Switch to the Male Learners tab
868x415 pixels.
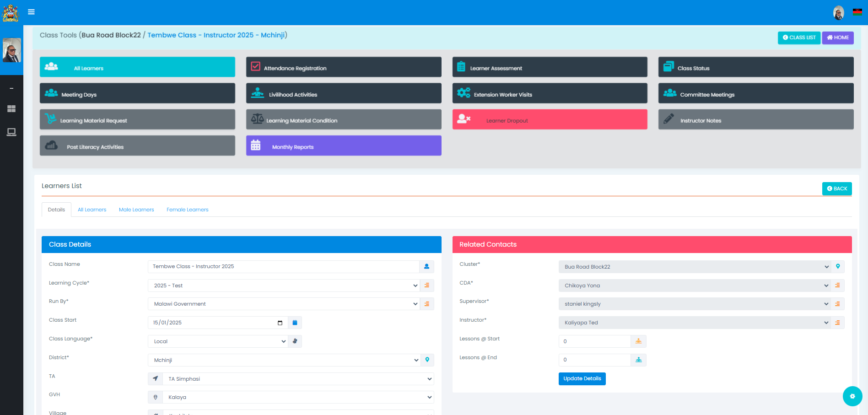coord(136,210)
